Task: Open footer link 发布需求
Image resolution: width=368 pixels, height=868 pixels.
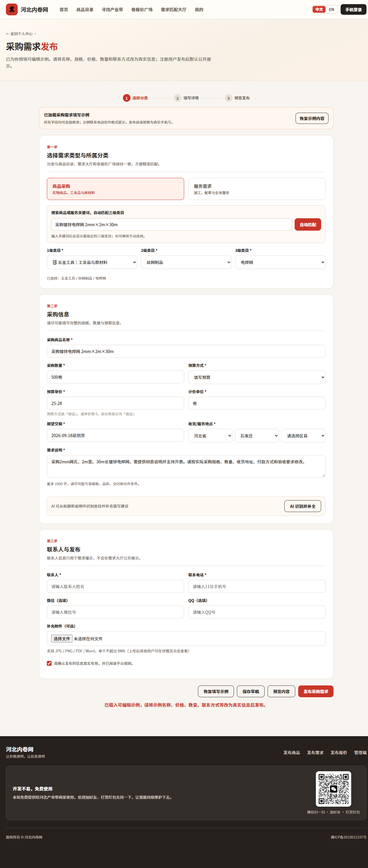Action: [315, 752]
